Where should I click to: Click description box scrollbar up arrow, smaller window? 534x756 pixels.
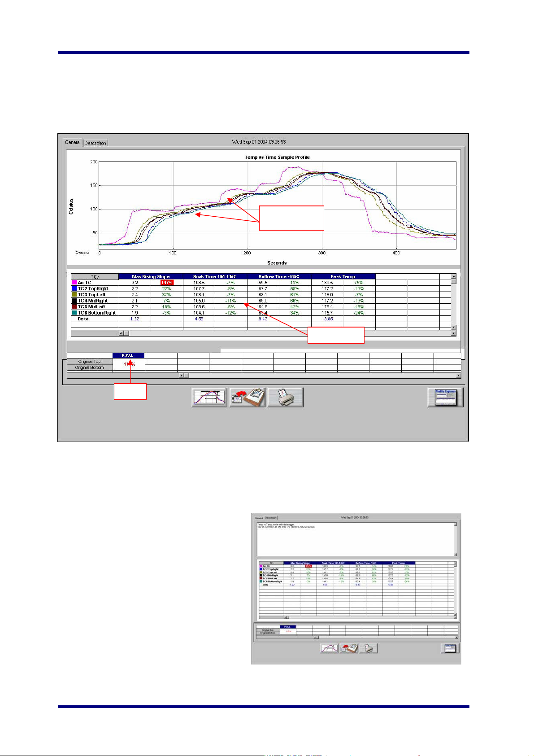pos(456,524)
